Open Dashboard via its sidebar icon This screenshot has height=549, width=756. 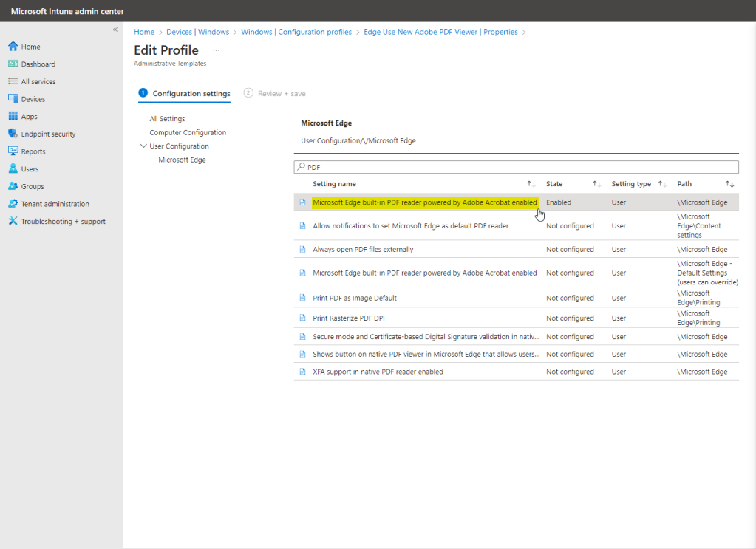pyautogui.click(x=13, y=64)
